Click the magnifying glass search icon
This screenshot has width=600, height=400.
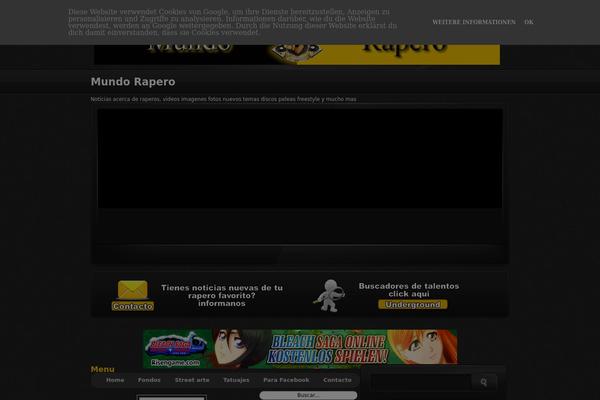coord(484,382)
